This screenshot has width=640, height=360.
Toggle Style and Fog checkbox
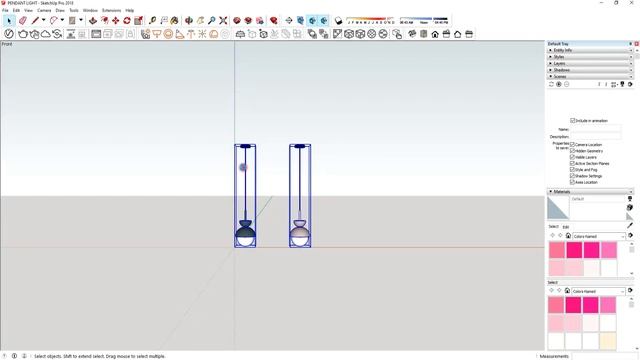(572, 169)
